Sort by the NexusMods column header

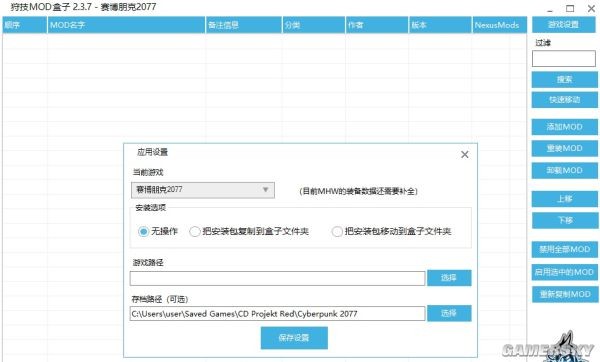click(499, 25)
